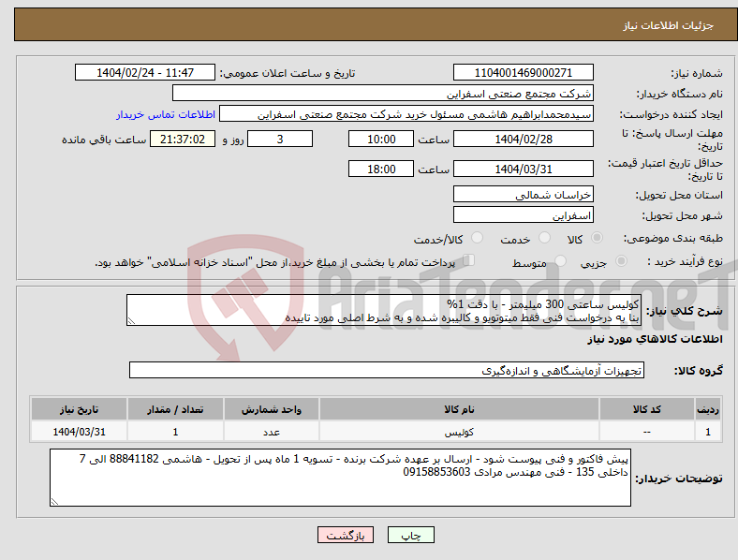Click the واحد شمارش column header
Screen dimensions: 738x560
(272, 409)
